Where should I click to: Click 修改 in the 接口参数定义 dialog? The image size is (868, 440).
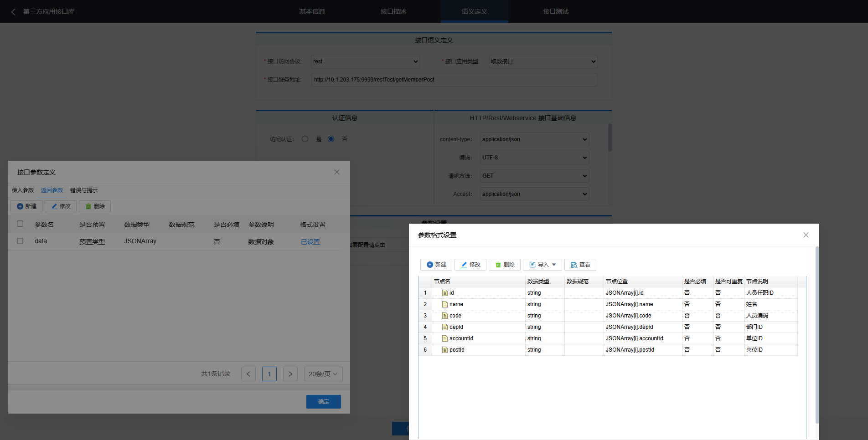click(61, 206)
